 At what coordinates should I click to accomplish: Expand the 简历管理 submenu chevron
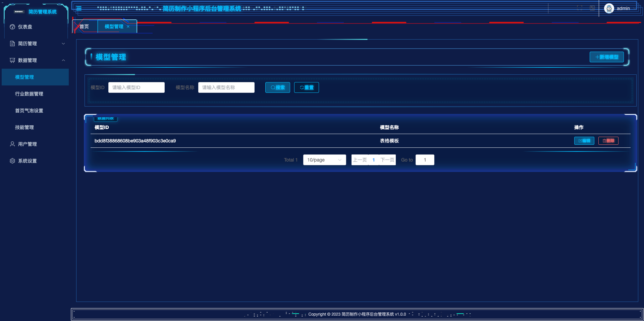point(63,44)
